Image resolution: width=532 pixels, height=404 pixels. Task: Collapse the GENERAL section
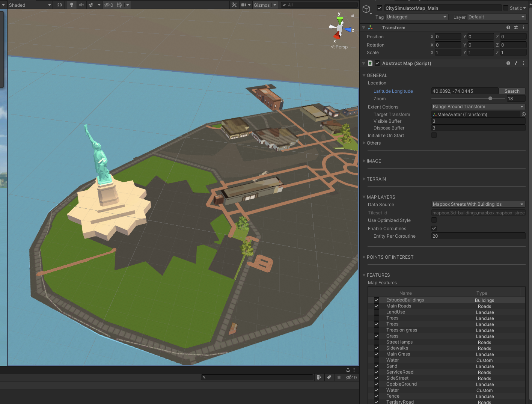364,75
